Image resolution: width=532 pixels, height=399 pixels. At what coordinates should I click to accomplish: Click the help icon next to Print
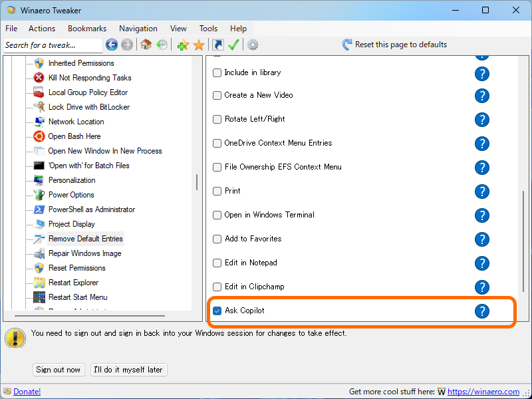481,192
